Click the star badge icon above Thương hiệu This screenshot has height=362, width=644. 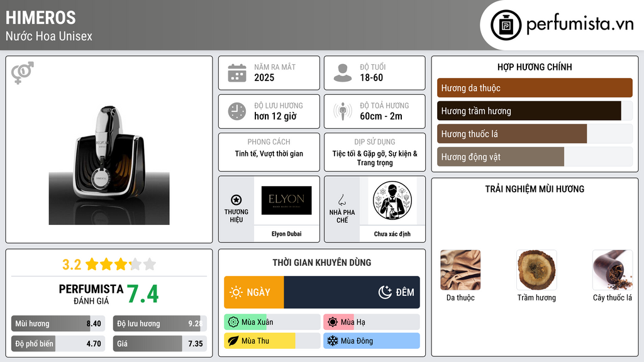point(236,200)
